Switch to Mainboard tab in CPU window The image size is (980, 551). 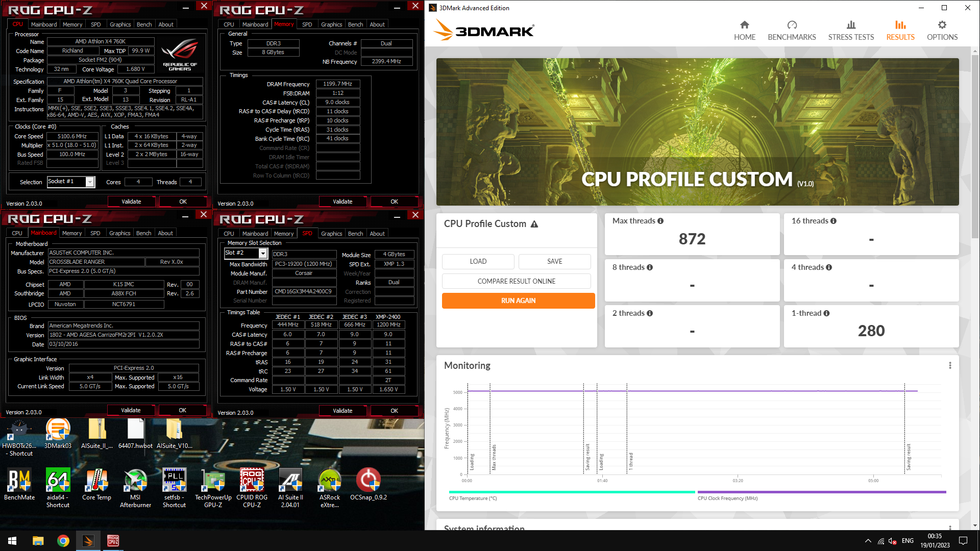(x=44, y=24)
